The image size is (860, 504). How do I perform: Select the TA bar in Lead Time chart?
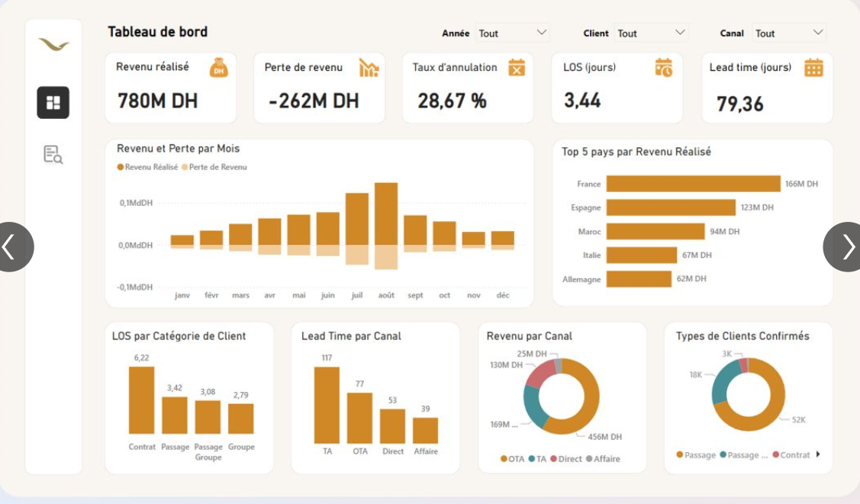click(x=327, y=406)
